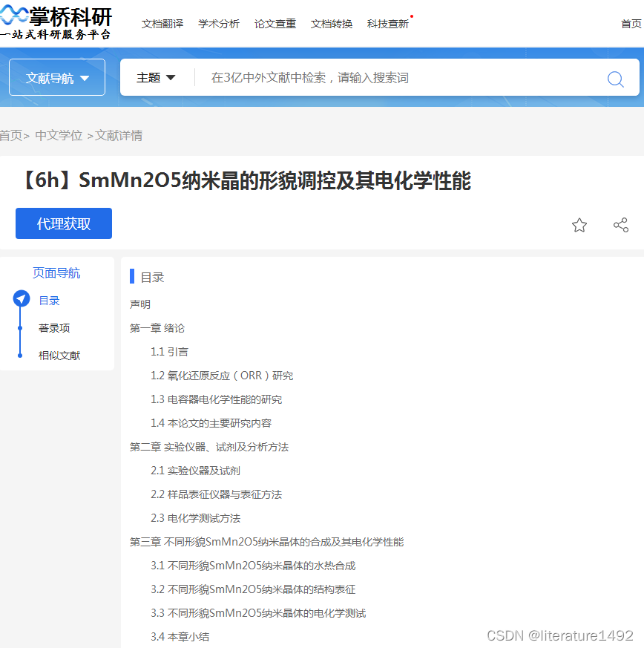The height and width of the screenshot is (648, 644).
Task: Click the 掌桥科研 logo
Action: tap(56, 22)
